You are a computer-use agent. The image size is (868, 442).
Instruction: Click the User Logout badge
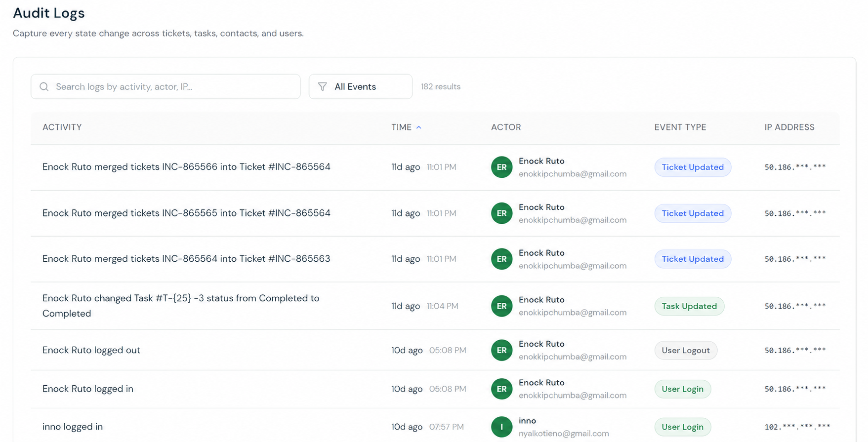[x=686, y=350]
